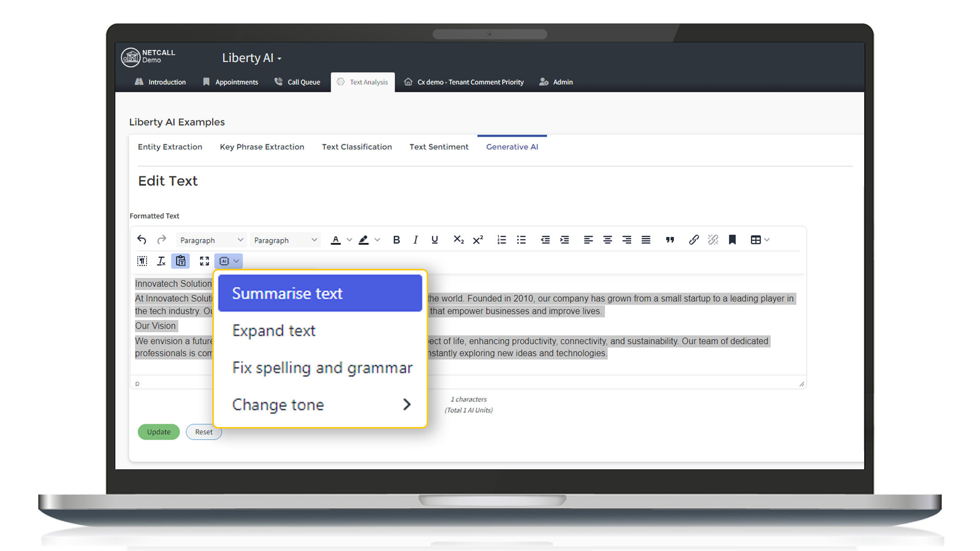Open the Appointments section
Screen dimensions: 980x551
(x=236, y=82)
